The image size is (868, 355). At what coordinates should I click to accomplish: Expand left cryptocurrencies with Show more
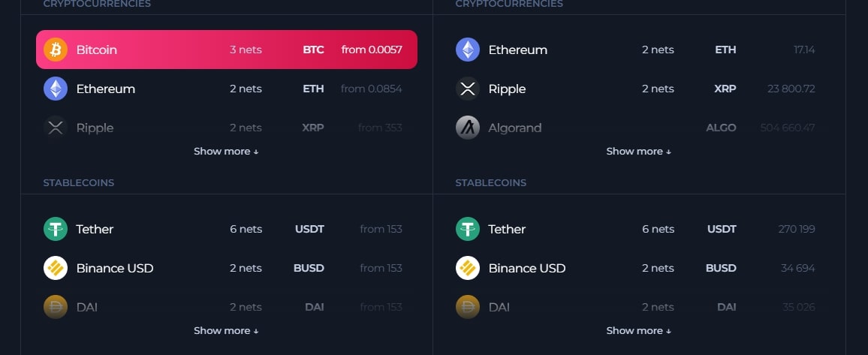coord(226,151)
